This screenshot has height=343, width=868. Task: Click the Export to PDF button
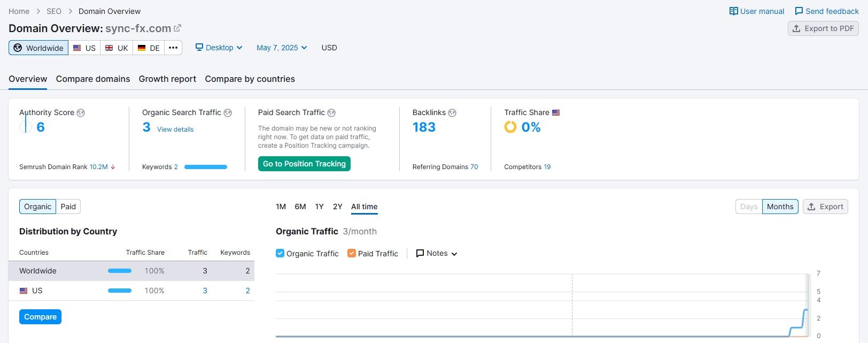[823, 28]
